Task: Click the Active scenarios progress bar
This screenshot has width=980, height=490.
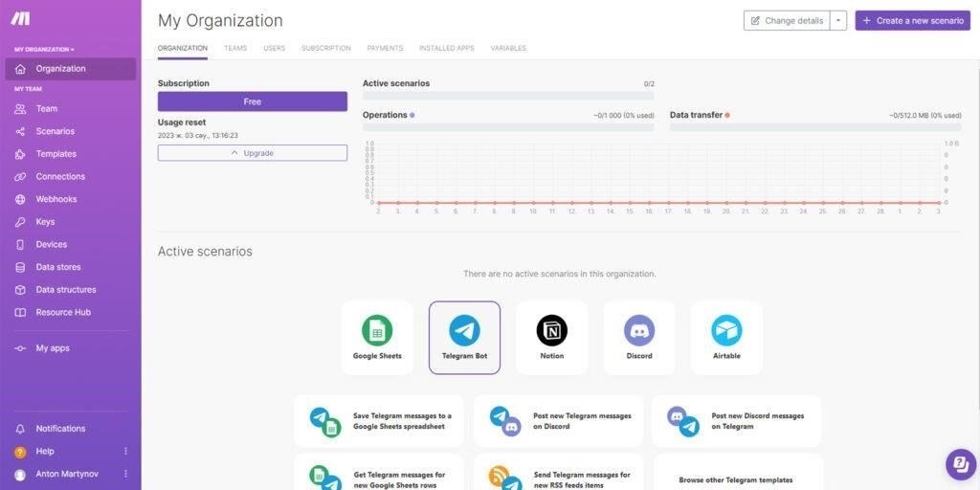Action: point(508,96)
